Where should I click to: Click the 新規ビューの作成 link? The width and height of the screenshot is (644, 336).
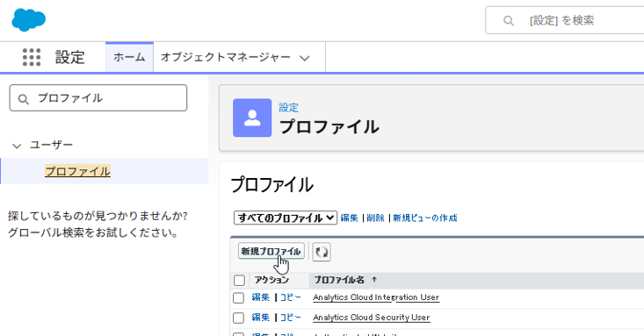point(425,218)
